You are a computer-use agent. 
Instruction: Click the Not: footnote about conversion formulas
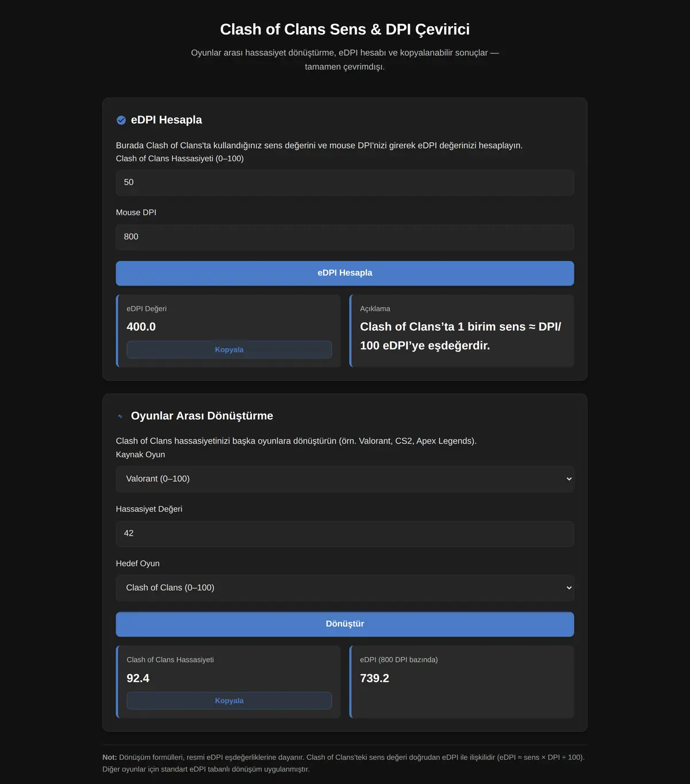pos(343,763)
